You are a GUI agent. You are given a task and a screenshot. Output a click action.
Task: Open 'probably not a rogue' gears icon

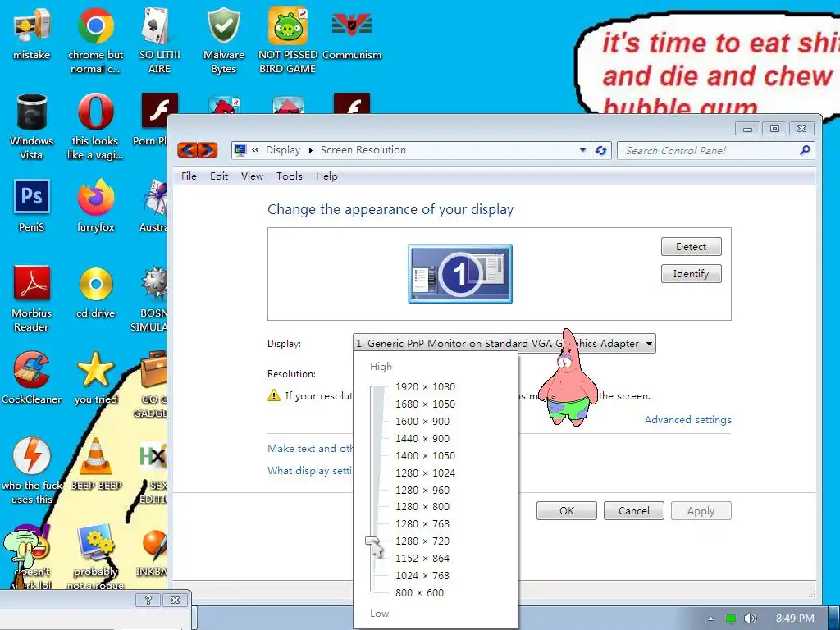(x=95, y=557)
